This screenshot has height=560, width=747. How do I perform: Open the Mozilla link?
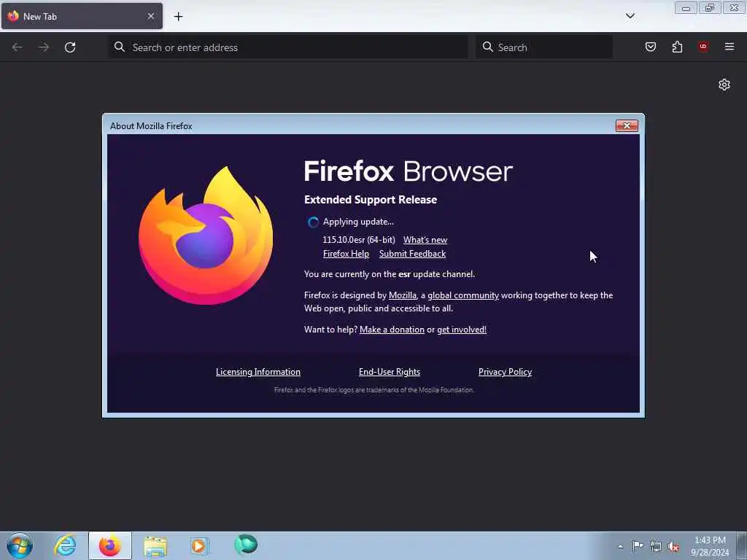pyautogui.click(x=403, y=295)
